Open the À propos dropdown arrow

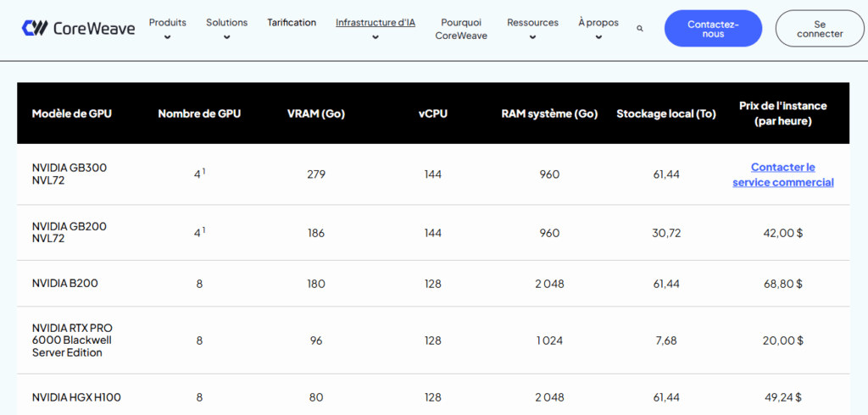click(598, 36)
